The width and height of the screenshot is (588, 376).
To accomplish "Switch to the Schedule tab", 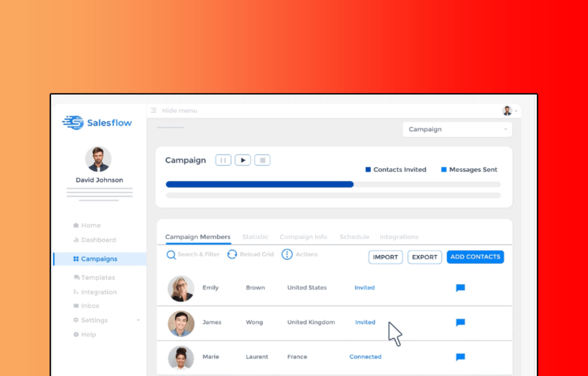I will [354, 236].
